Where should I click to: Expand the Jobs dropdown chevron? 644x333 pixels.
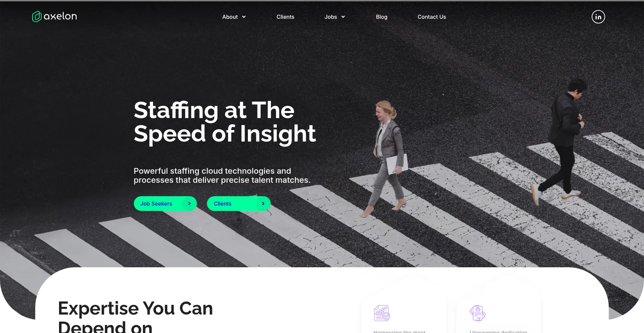(x=343, y=17)
